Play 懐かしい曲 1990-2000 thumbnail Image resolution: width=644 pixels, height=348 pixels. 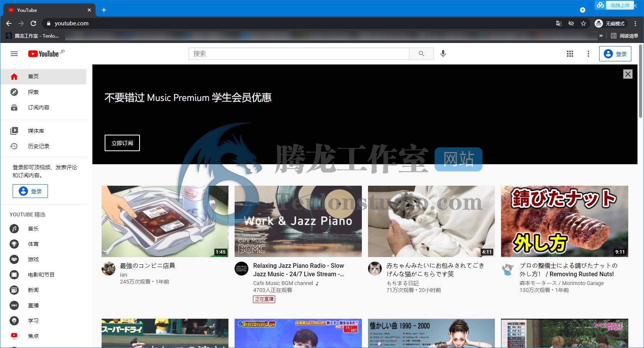click(x=431, y=333)
